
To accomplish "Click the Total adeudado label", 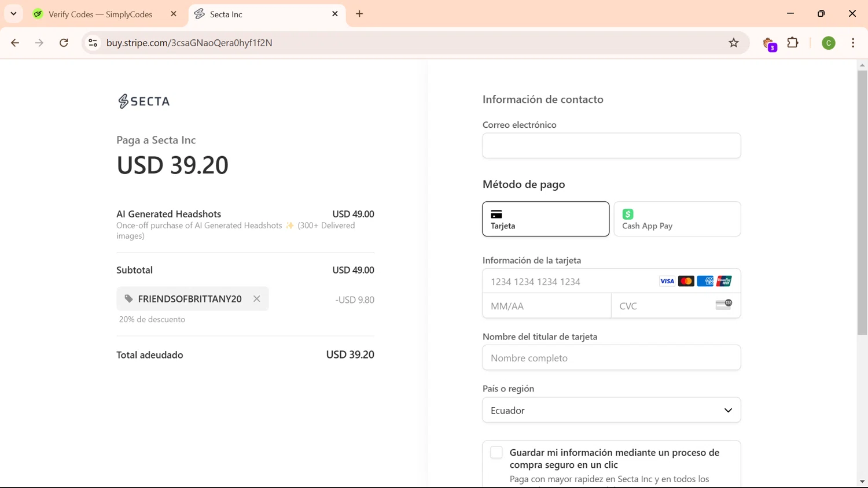I will [150, 355].
